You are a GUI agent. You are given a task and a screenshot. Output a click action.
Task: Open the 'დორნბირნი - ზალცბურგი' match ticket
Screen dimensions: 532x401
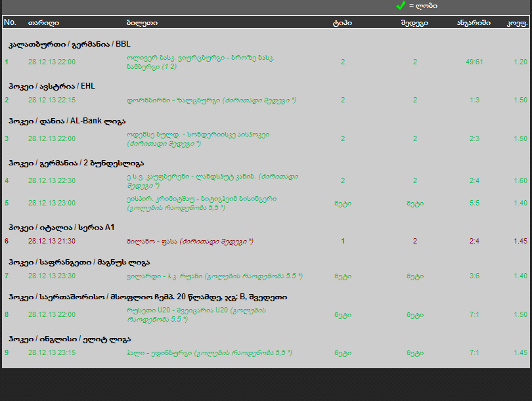click(x=211, y=100)
